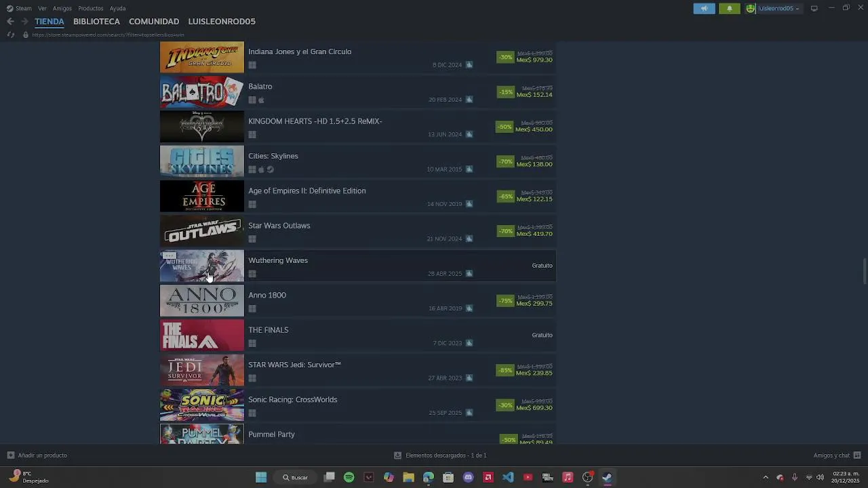Add Star Wars Outlaws to wishlist icon
The width and height of the screenshot is (868, 488).
469,239
